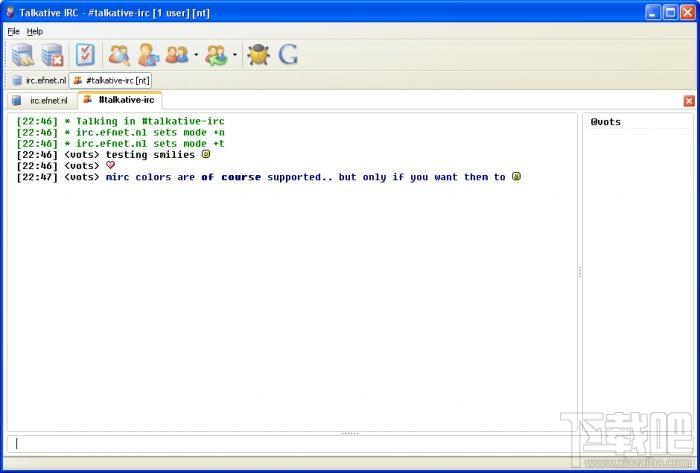Click the message input field
This screenshot has height=473, width=700.
(348, 444)
